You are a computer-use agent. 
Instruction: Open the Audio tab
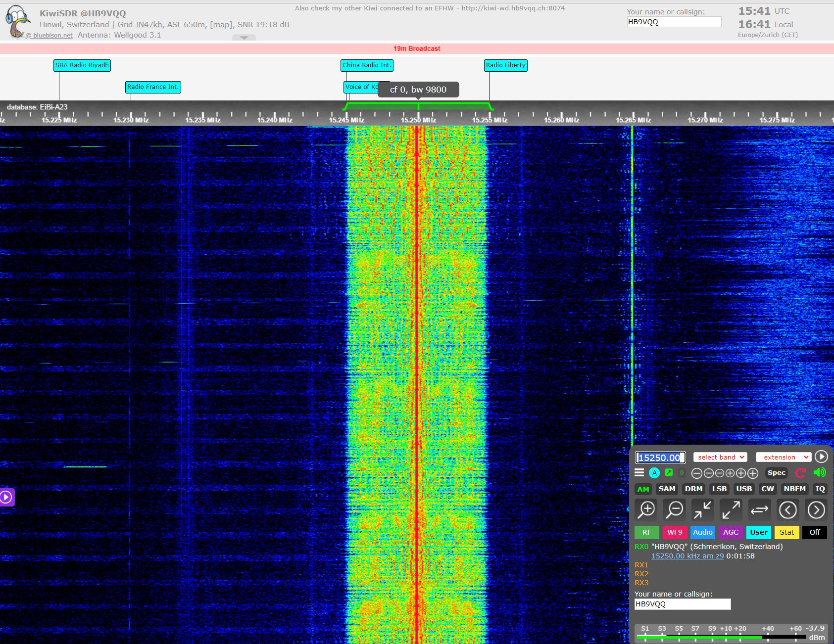703,532
